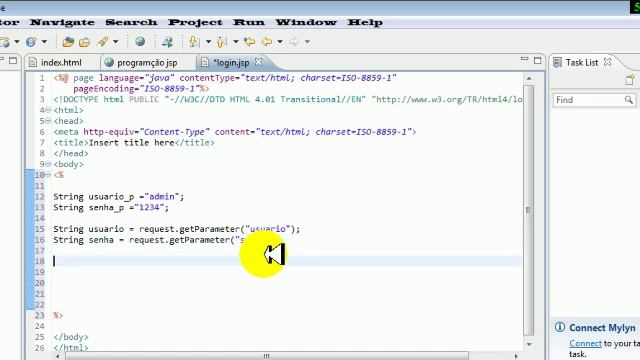This screenshot has height=360, width=640.
Task: Go to Next Annotation icon
Action: 194,42
